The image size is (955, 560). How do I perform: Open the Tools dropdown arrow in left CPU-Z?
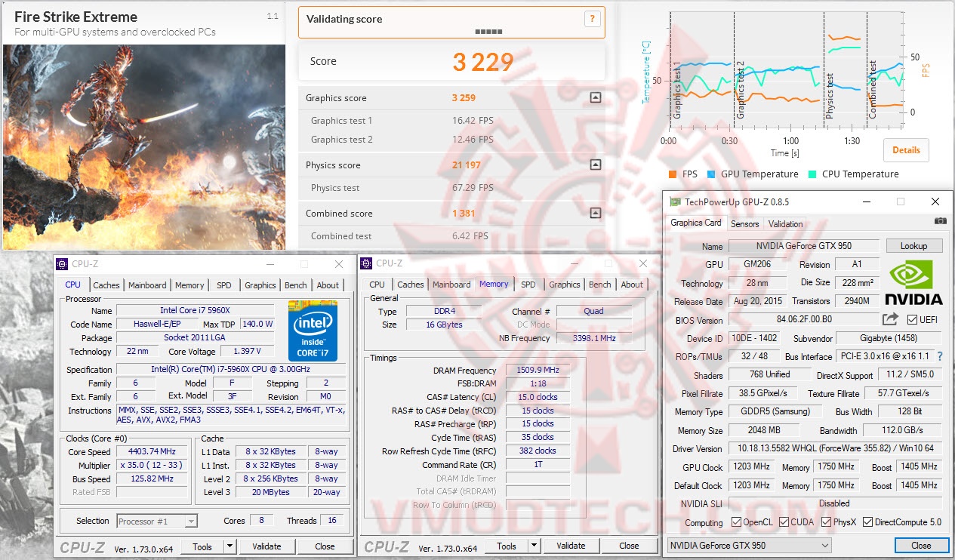230,546
